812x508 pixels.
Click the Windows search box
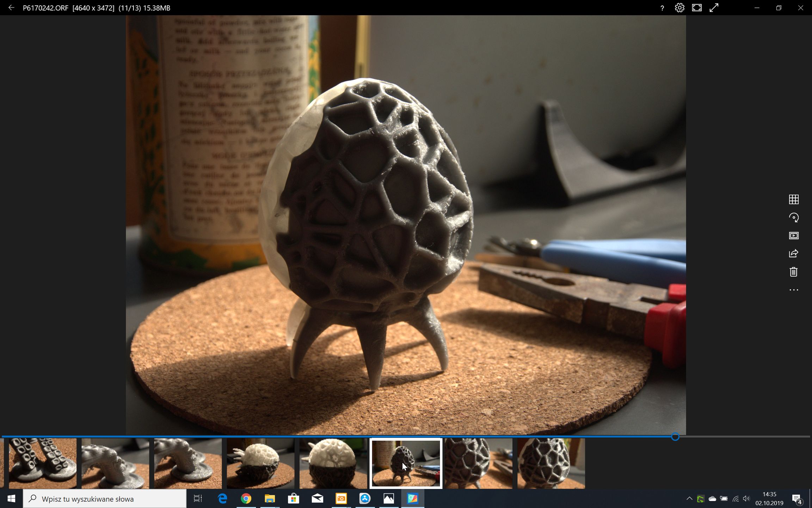click(105, 499)
